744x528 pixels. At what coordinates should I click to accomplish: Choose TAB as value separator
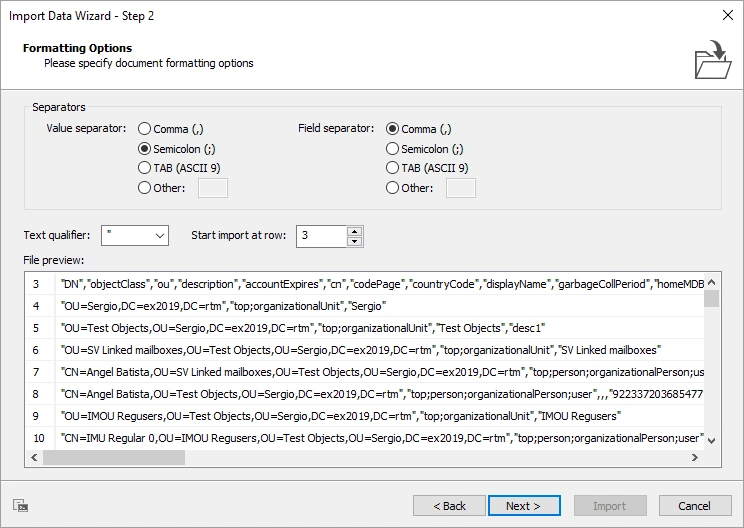click(x=145, y=168)
